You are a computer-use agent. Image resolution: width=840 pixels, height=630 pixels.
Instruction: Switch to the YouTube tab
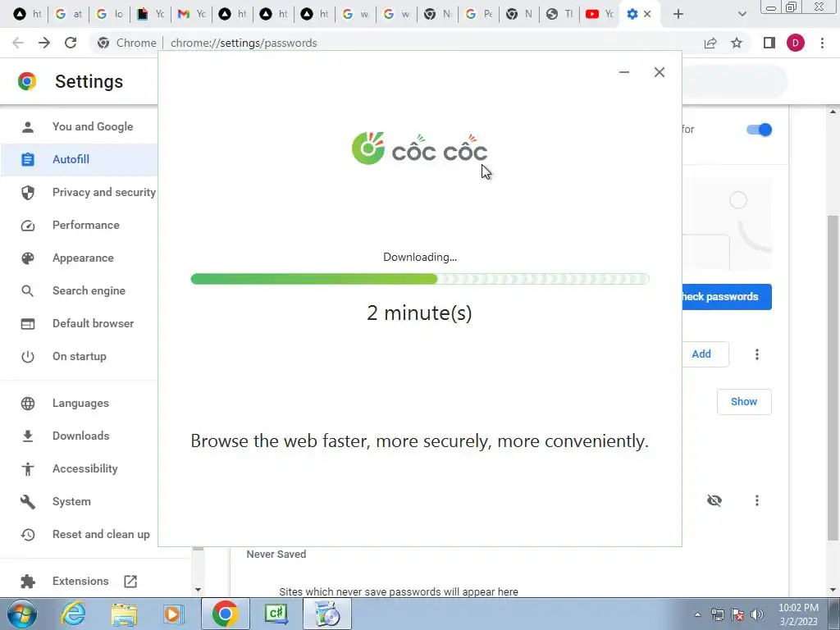[600, 14]
